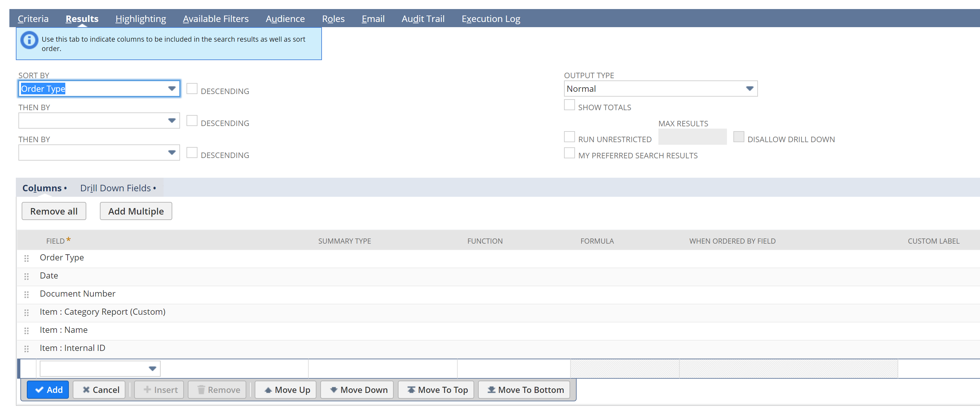Select the Item : Internal ID row
The height and width of the screenshot is (411, 980).
pos(498,349)
